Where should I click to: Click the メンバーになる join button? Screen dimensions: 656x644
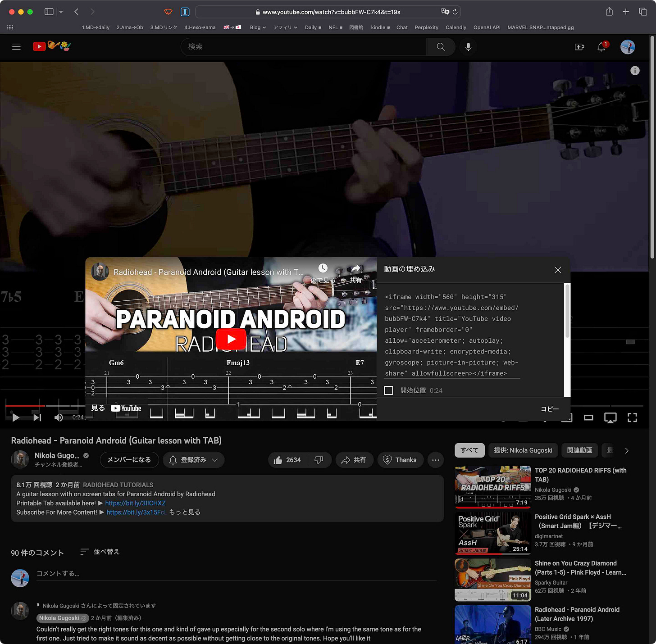coord(129,460)
